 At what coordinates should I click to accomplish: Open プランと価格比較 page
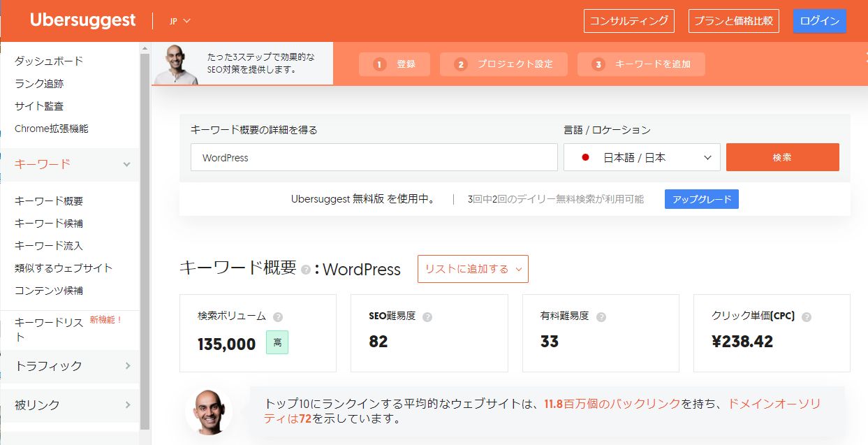[734, 21]
